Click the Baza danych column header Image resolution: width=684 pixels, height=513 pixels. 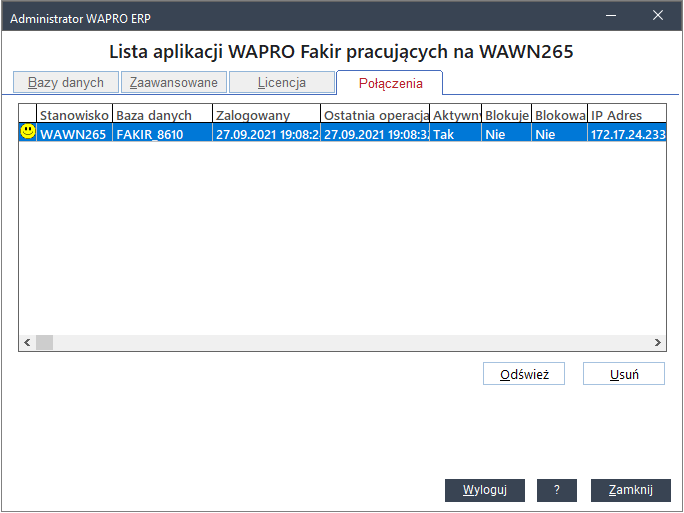click(x=163, y=115)
